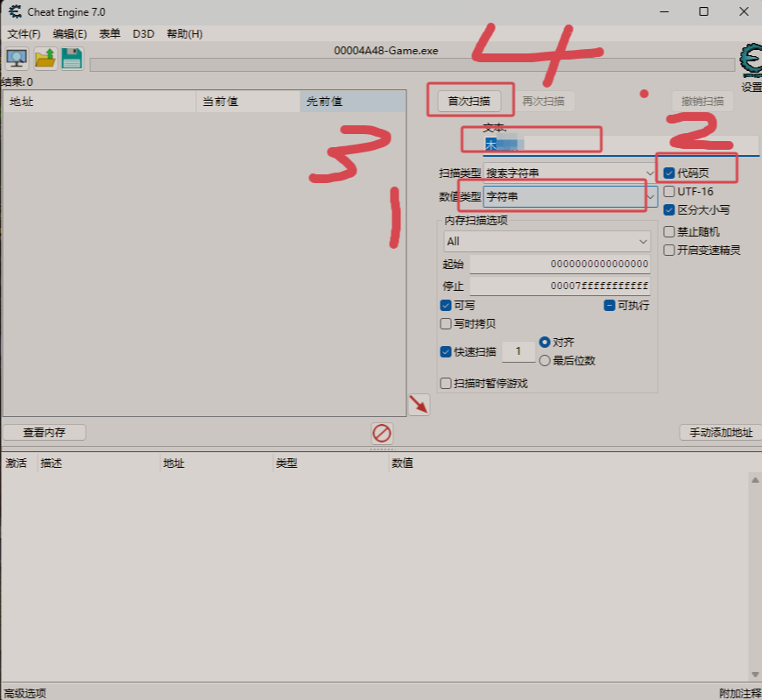Open cheat table folder icon
Image resolution: width=762 pixels, height=700 pixels.
[x=46, y=59]
